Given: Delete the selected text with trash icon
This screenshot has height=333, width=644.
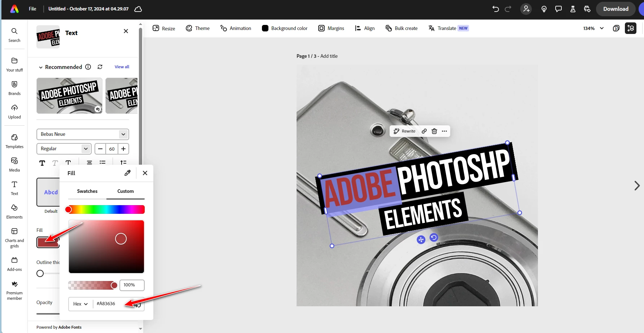Looking at the screenshot, I should 434,131.
